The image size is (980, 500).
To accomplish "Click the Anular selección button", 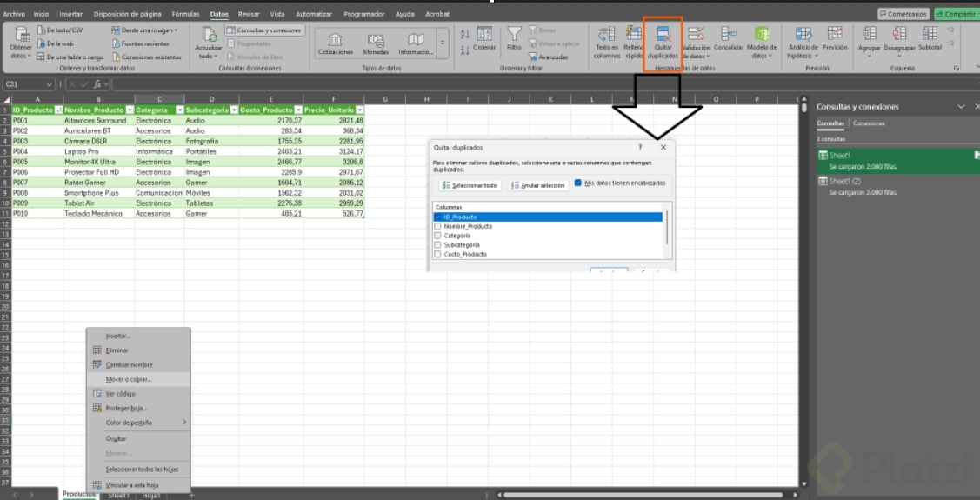I will pyautogui.click(x=538, y=185).
